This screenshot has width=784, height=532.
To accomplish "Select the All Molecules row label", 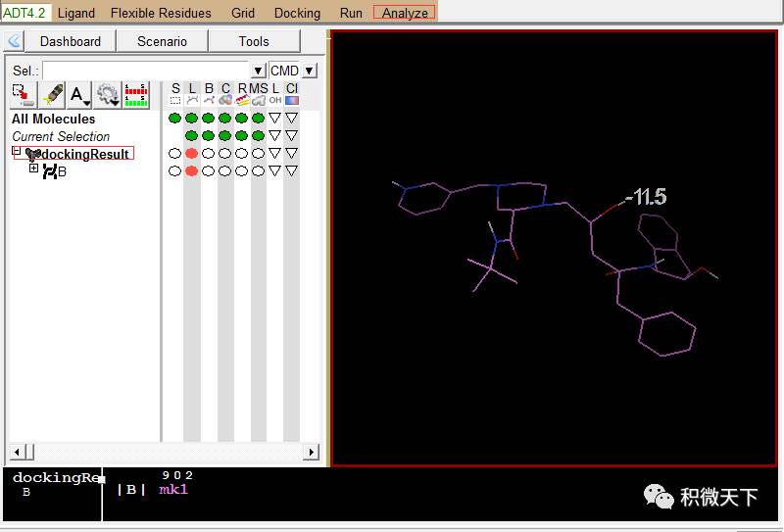I will [x=54, y=119].
